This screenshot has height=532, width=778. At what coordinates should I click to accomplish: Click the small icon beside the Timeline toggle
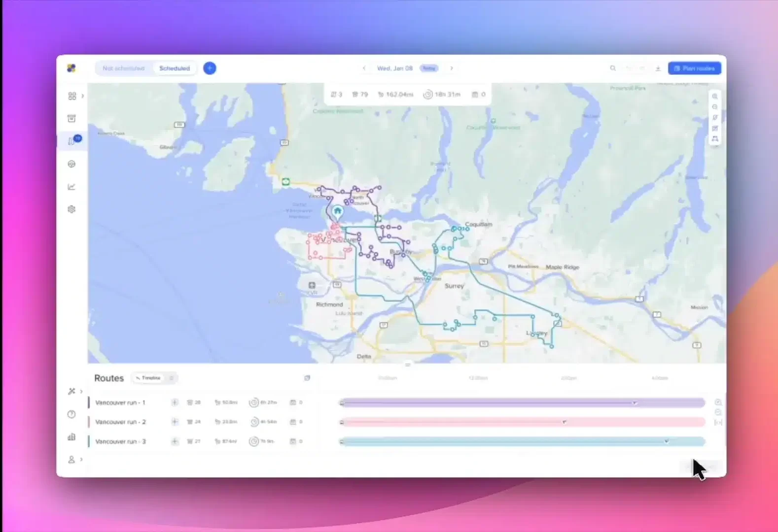172,378
